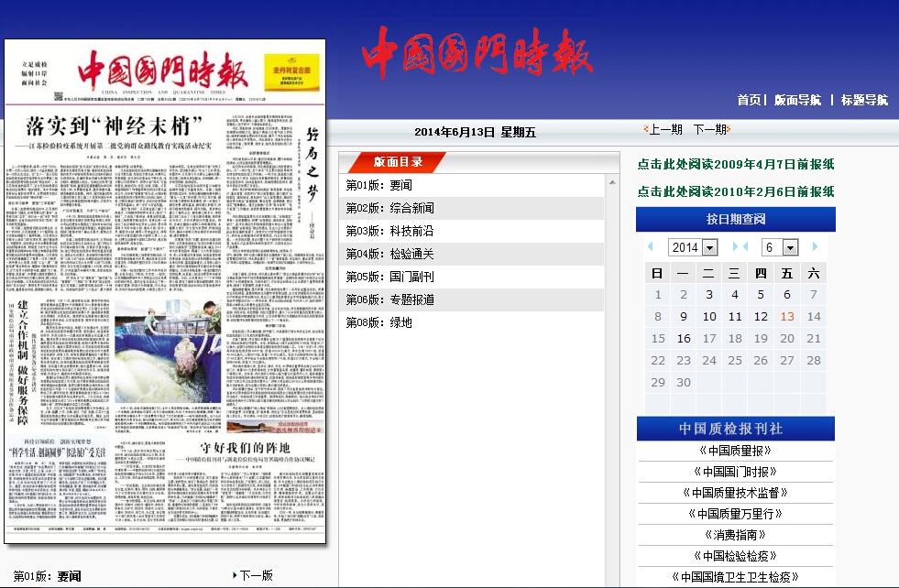Go to next page 下一版
The height and width of the screenshot is (588, 899).
click(255, 575)
